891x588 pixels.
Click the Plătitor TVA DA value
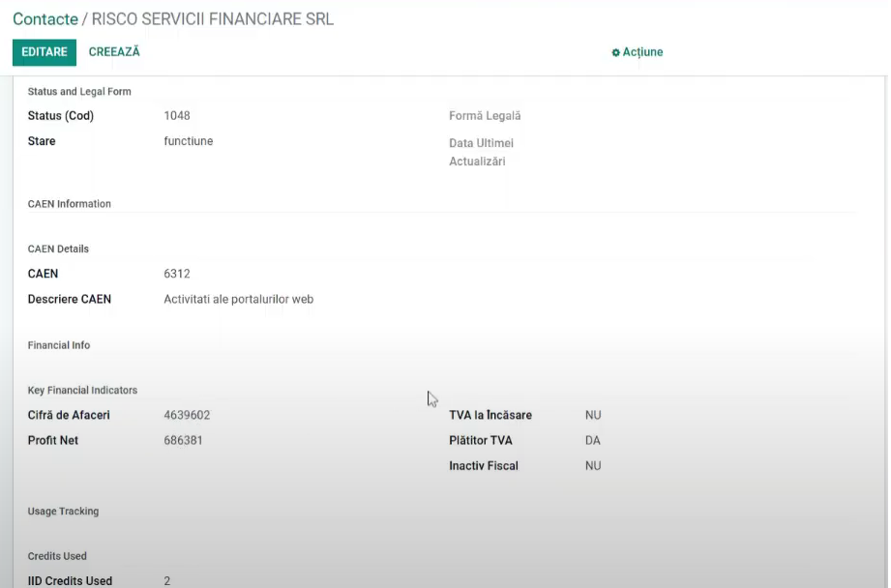[x=593, y=440]
